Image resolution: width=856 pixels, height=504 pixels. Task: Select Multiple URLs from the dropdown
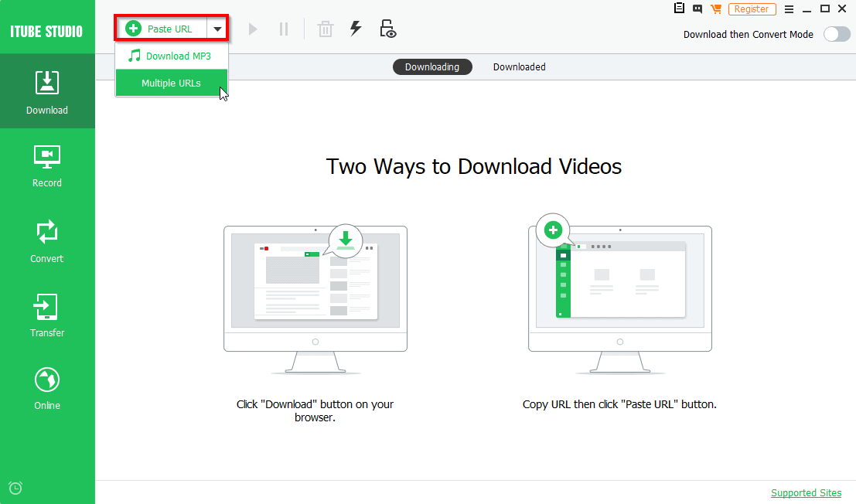pos(171,83)
